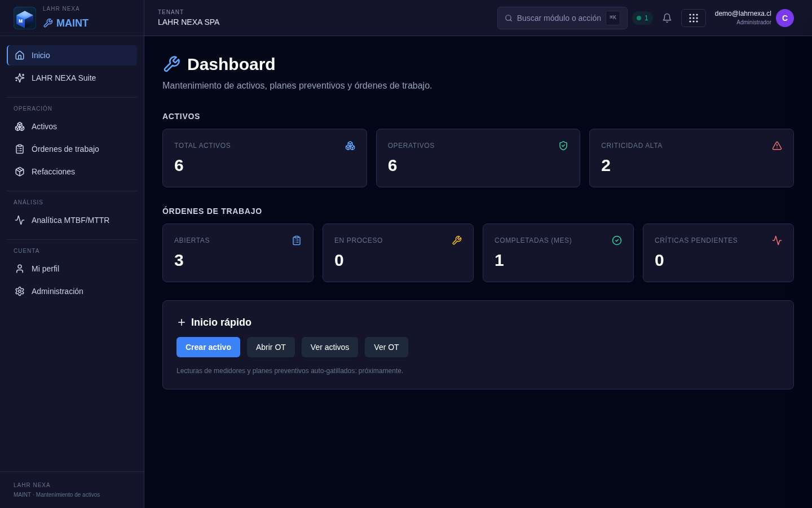This screenshot has width=812, height=508.
Task: Open the Criticidad Alta card
Action: tap(691, 158)
